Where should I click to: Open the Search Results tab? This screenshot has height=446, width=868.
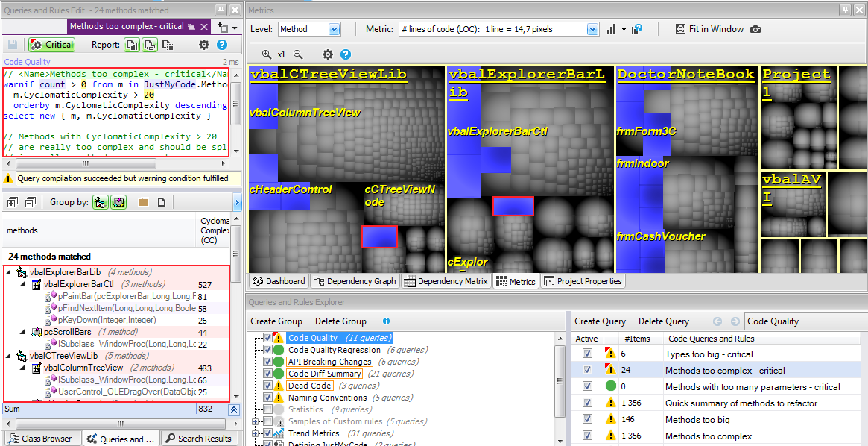(198, 439)
